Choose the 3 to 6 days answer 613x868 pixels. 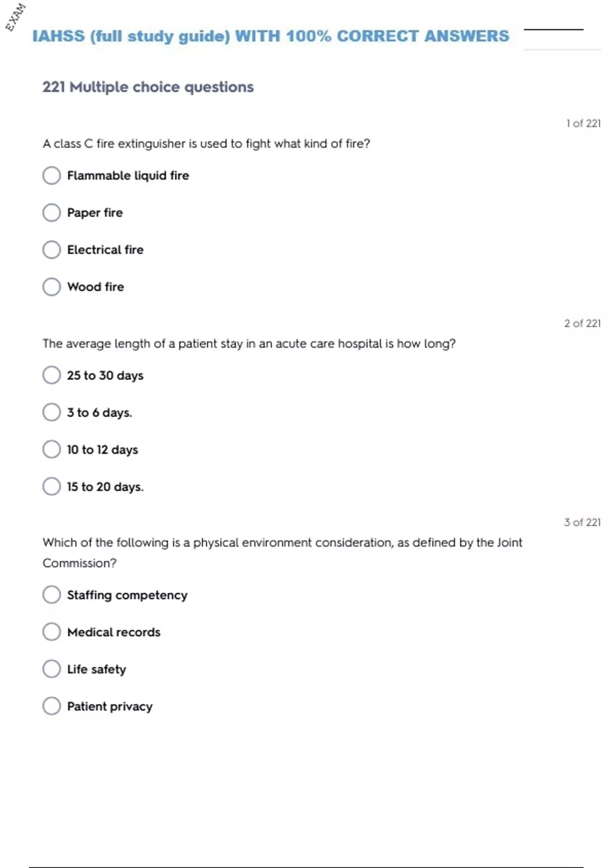tap(52, 413)
